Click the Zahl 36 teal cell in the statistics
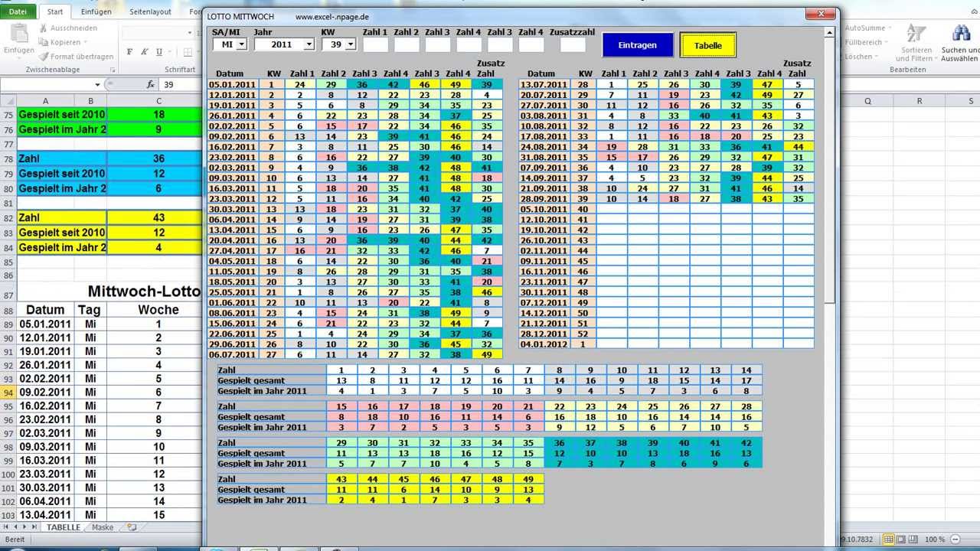Image resolution: width=980 pixels, height=551 pixels. [560, 443]
